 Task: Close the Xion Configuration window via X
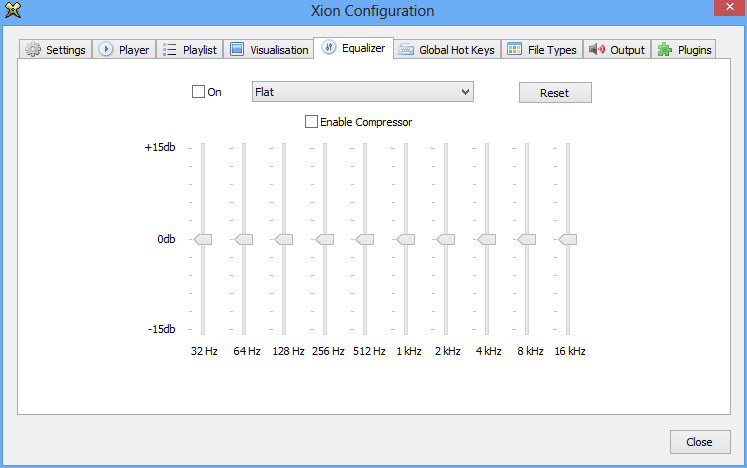tap(730, 7)
